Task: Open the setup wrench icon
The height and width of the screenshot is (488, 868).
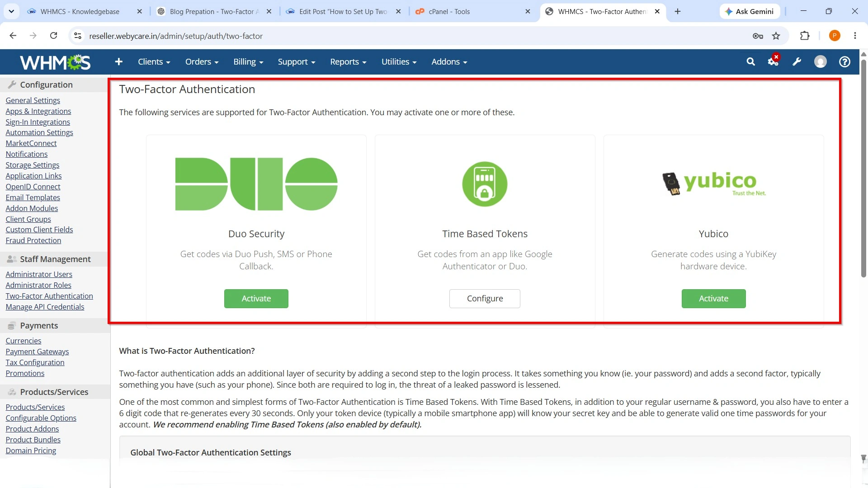Action: (x=797, y=62)
